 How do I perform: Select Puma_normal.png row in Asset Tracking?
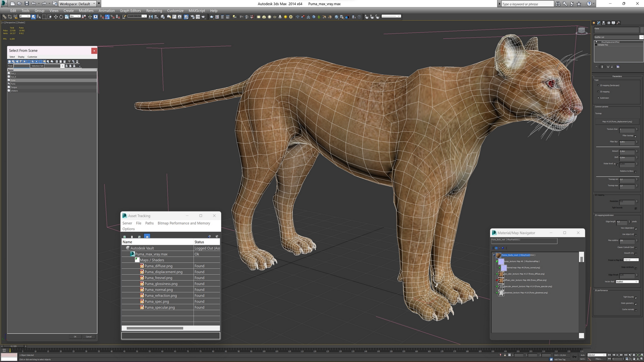point(171,290)
